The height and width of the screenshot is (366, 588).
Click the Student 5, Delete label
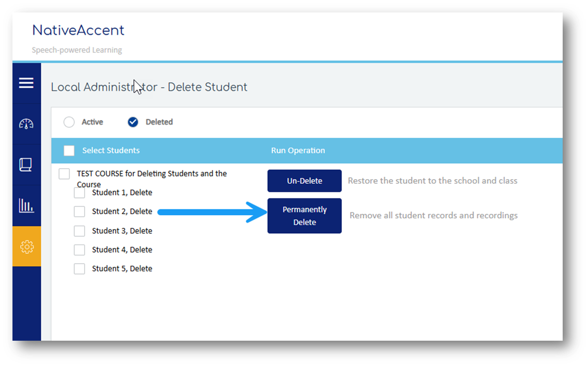[x=122, y=269]
